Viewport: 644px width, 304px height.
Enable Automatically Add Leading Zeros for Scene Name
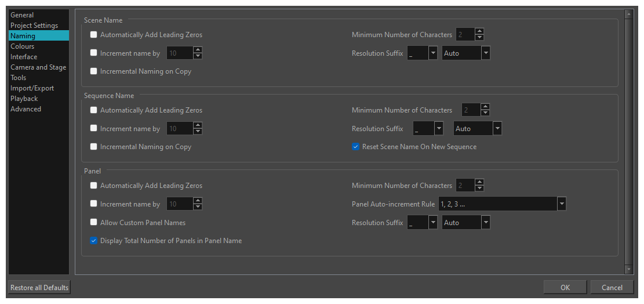(94, 35)
